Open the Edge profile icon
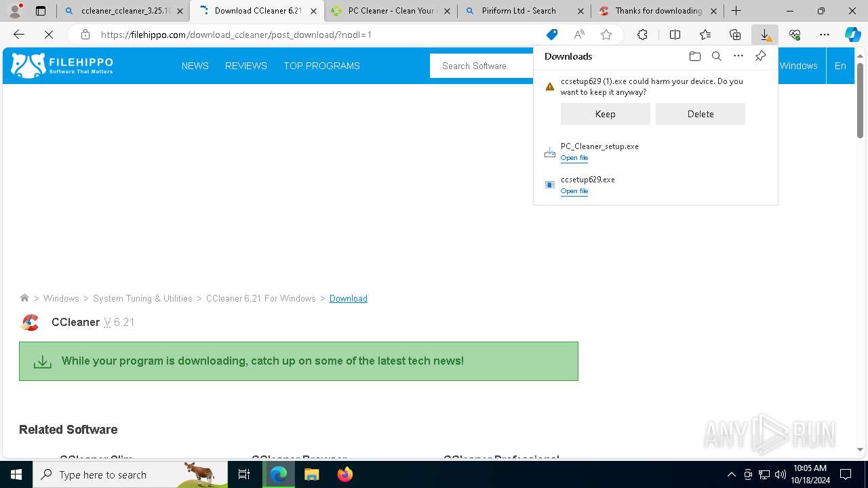 click(x=15, y=11)
